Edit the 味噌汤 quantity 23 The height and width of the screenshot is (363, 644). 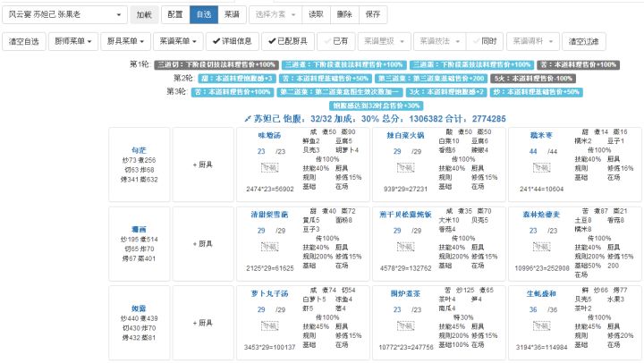[x=261, y=151]
